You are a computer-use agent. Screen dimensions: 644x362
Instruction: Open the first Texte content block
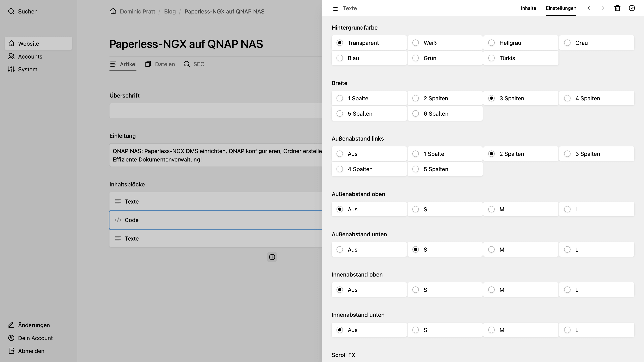[x=216, y=202]
